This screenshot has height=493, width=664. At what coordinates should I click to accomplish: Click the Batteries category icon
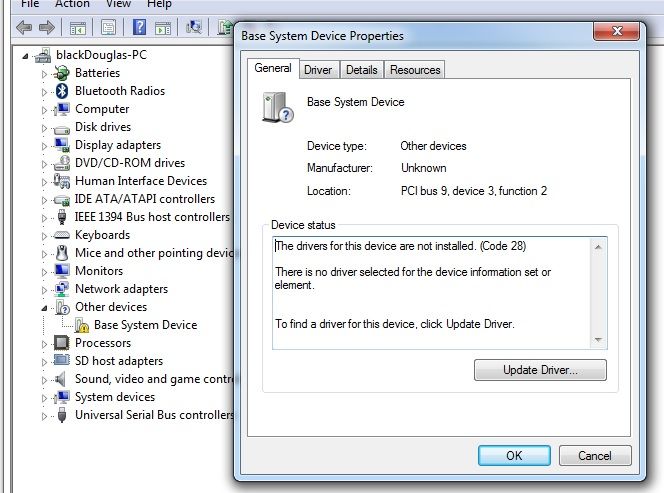62,73
